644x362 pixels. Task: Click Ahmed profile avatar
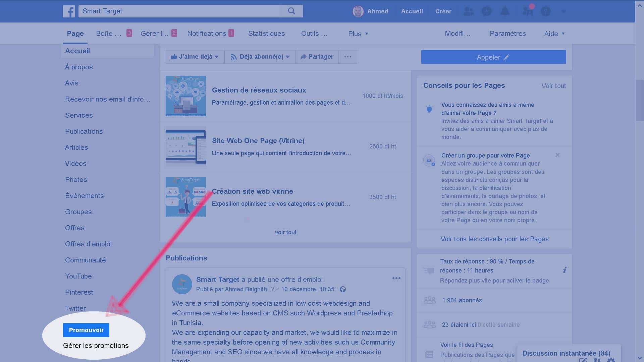358,11
